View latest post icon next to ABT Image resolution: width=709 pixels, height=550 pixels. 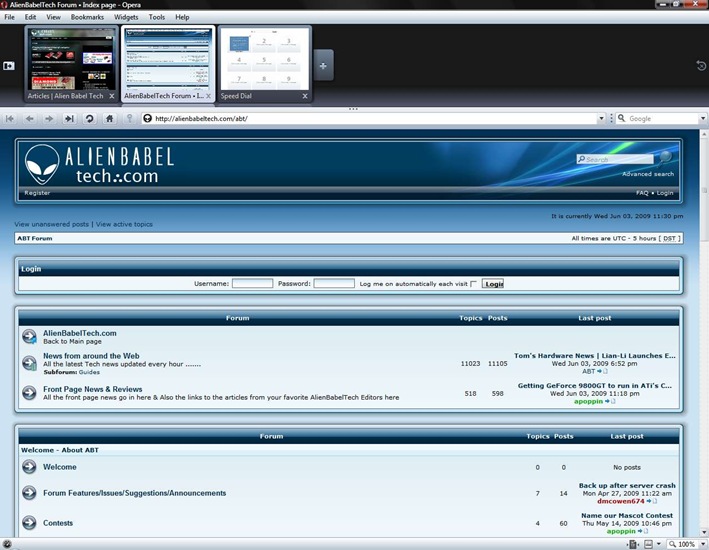(602, 371)
